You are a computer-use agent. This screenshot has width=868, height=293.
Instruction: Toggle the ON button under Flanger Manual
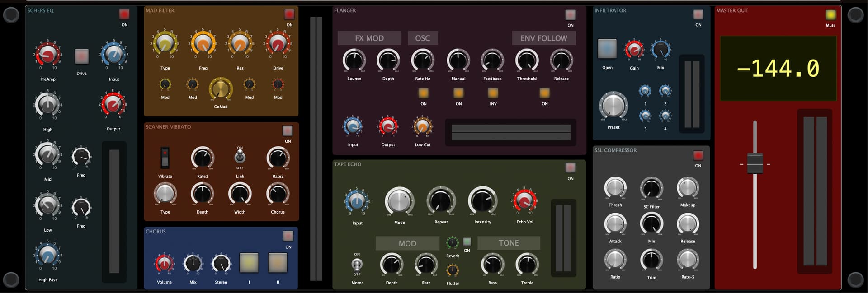coord(458,93)
